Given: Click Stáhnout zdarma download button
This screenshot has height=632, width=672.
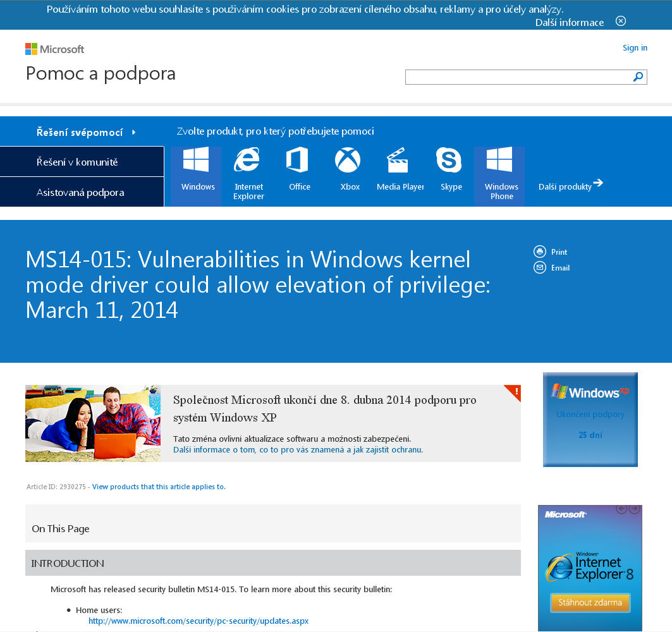Looking at the screenshot, I should click(x=590, y=602).
